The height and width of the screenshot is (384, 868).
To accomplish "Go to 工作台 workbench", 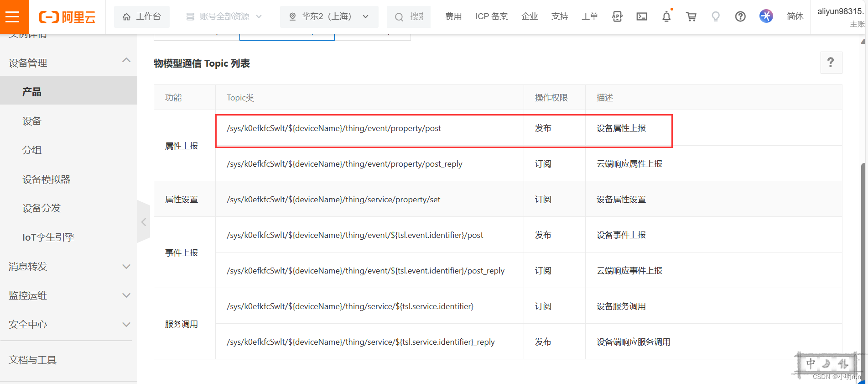I will click(x=141, y=17).
